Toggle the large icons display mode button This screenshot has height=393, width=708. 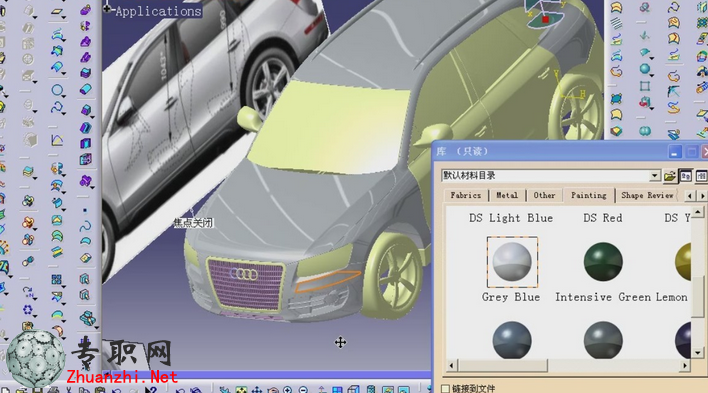tap(686, 176)
